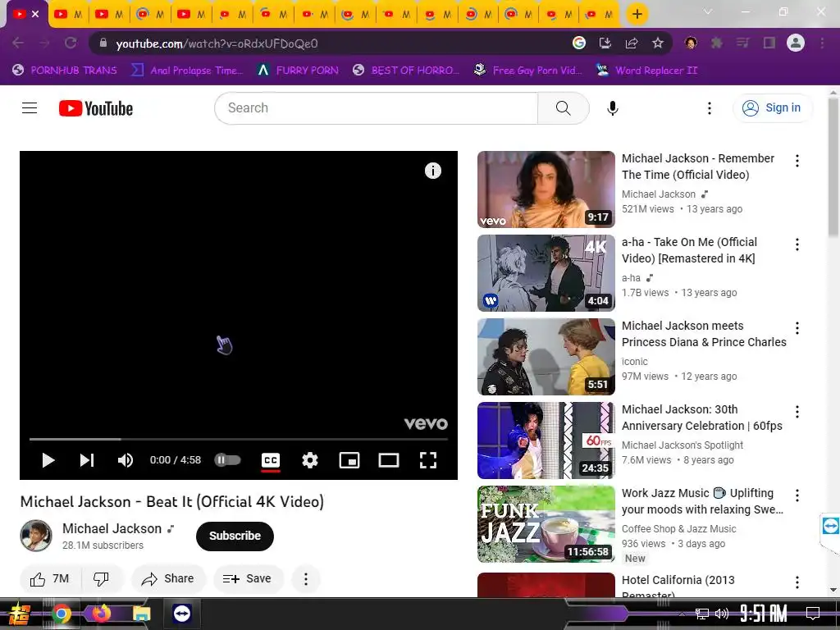This screenshot has width=840, height=630.
Task: Open options for 30th Anniversary video
Action: click(x=797, y=412)
